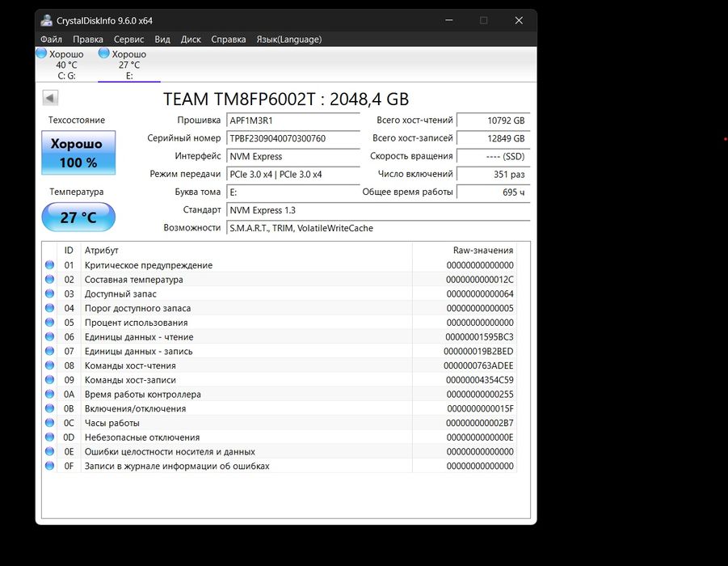Click the host reads value 10792 GB
This screenshot has height=566, width=728.
[x=493, y=120]
